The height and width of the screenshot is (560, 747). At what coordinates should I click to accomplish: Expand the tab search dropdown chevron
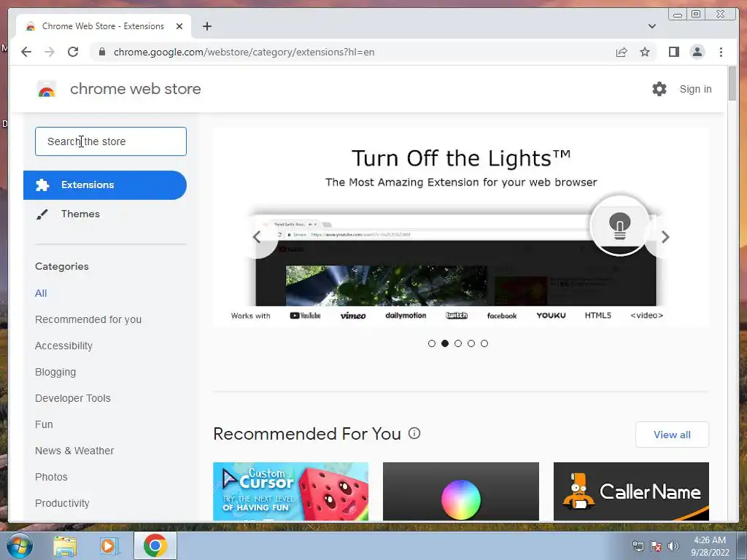pos(651,26)
